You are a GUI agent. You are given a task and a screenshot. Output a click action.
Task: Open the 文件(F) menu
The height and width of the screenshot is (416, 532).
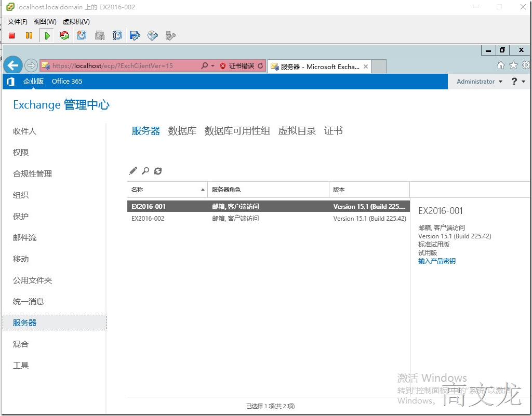pyautogui.click(x=17, y=22)
